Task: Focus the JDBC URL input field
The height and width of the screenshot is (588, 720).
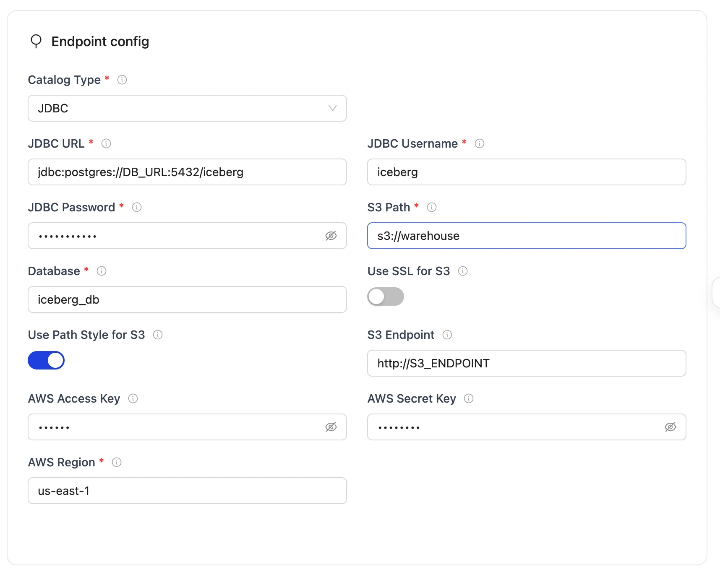Action: [x=187, y=172]
